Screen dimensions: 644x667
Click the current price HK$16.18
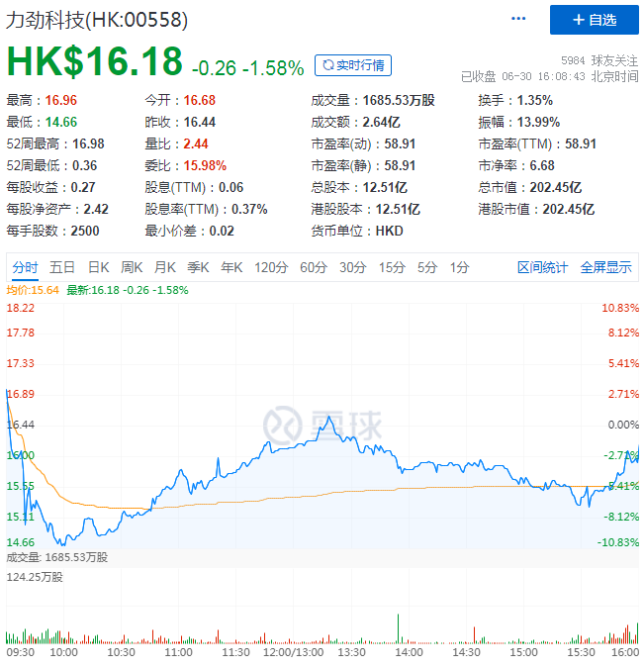pyautogui.click(x=94, y=60)
